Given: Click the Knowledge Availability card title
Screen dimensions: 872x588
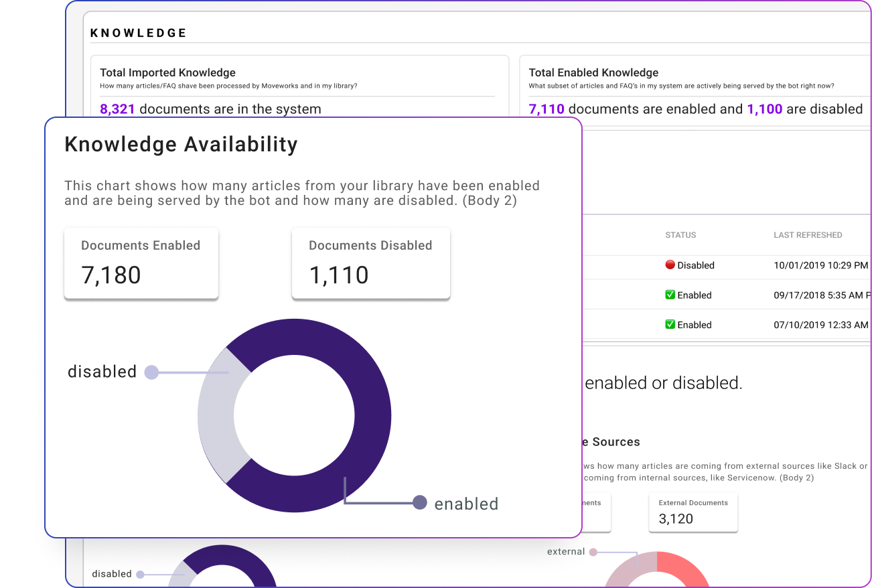Looking at the screenshot, I should click(181, 145).
